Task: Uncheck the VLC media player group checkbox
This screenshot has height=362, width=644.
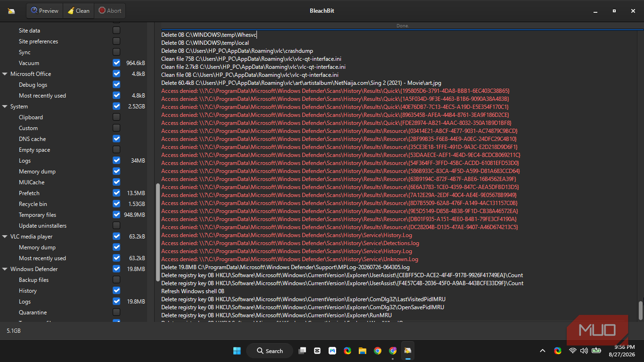Action: click(x=116, y=236)
